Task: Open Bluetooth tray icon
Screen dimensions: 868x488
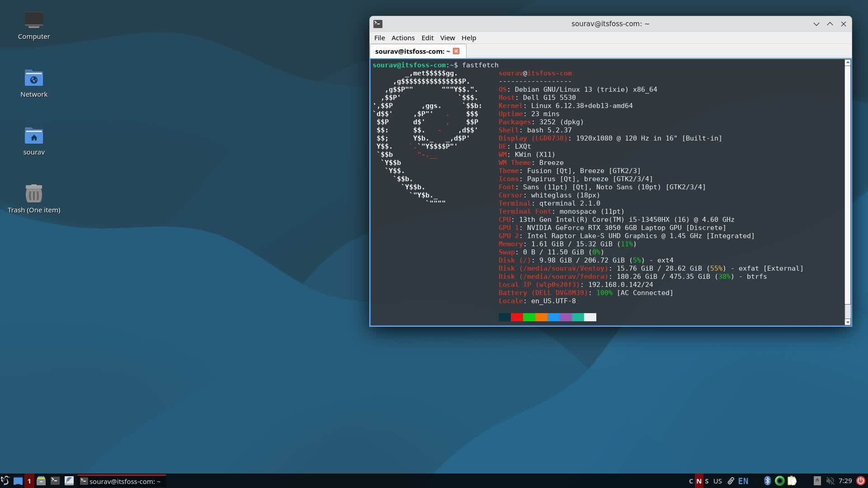Action: pos(767,481)
